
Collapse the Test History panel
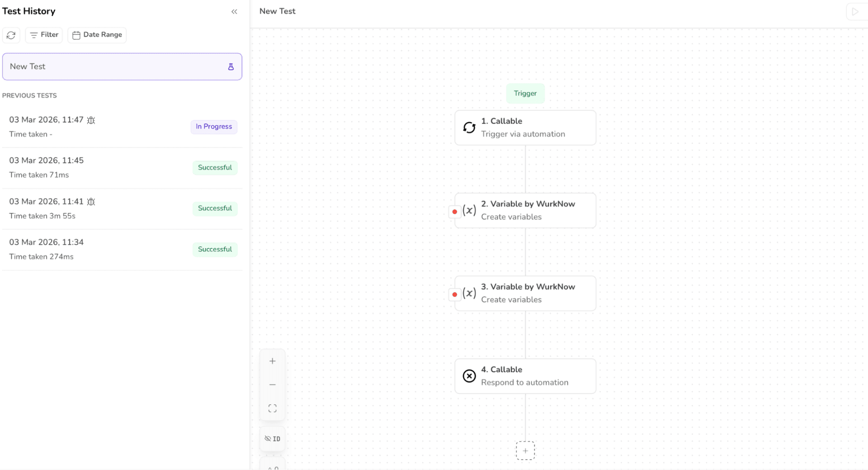(234, 12)
